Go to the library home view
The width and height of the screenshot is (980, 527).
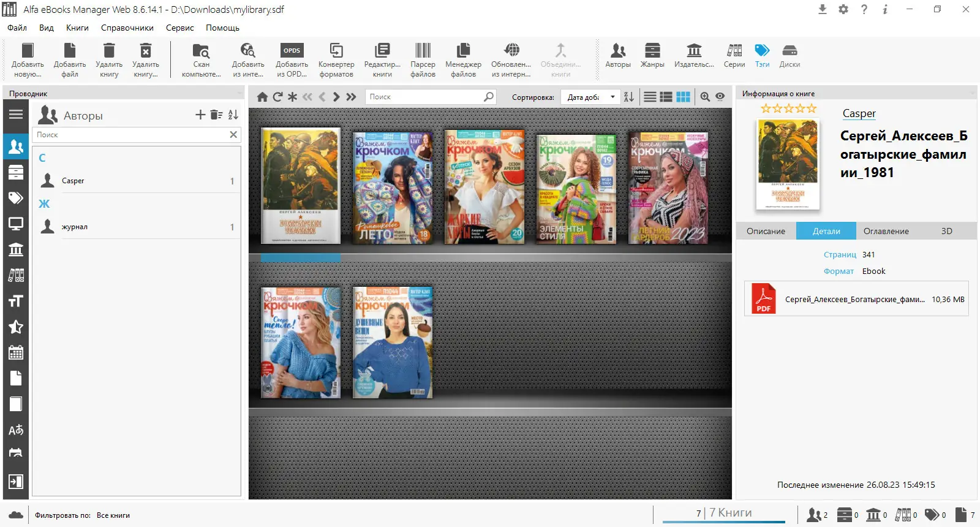[x=262, y=97]
